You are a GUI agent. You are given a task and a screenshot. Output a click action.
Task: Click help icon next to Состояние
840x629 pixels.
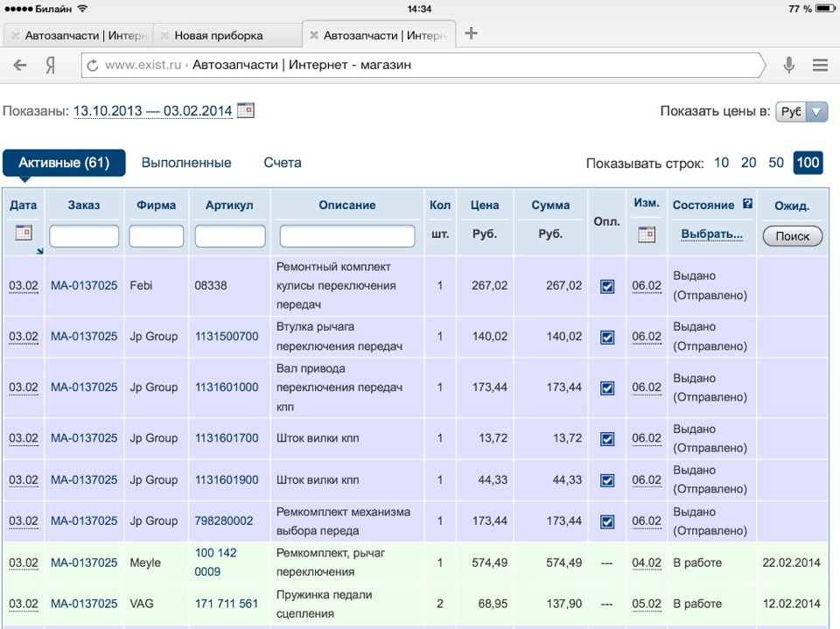[x=747, y=204]
